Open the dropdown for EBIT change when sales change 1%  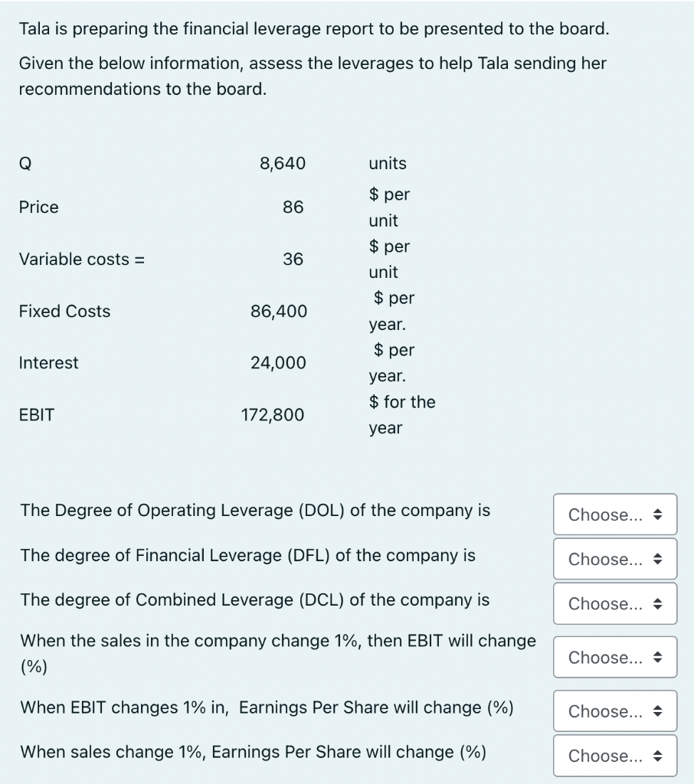[x=613, y=657]
